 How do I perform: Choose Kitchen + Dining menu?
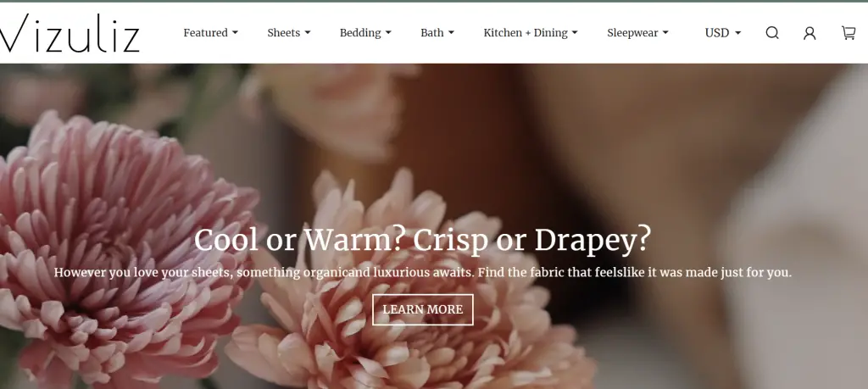point(526,33)
